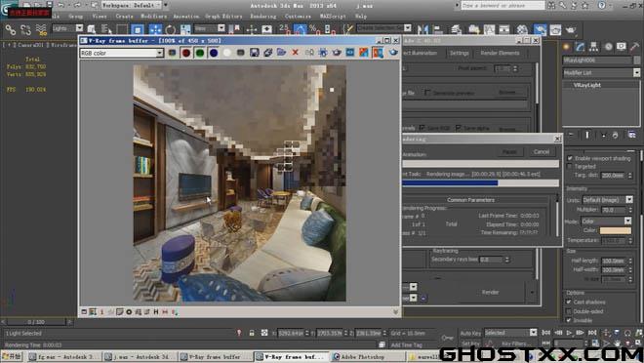Open Hierarchy panel in command panel
The image size is (644, 363).
pos(593,47)
